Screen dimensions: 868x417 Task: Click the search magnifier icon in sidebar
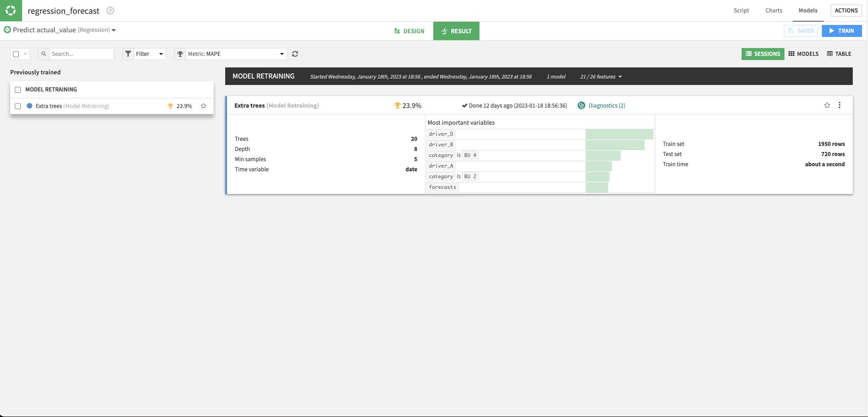[43, 54]
